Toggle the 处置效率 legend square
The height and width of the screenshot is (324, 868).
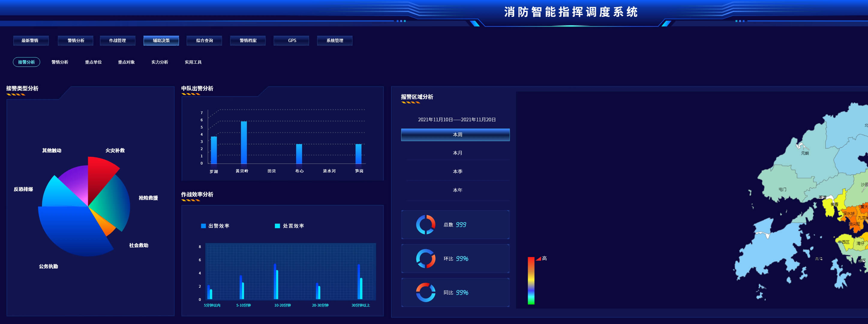tap(277, 226)
